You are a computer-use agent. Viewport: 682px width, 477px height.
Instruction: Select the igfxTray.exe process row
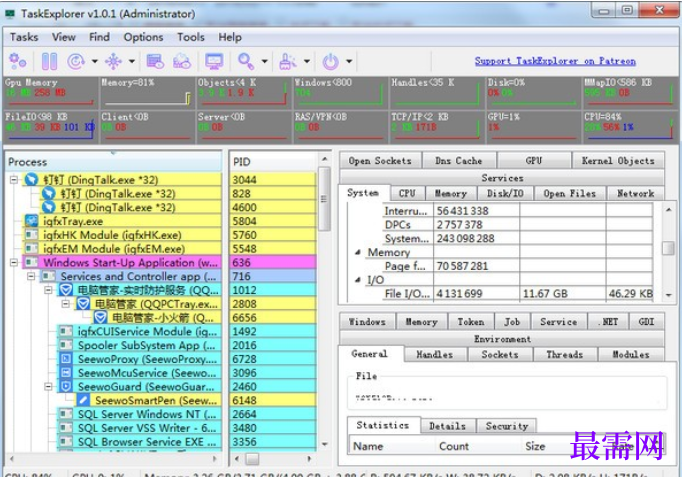coord(114,221)
